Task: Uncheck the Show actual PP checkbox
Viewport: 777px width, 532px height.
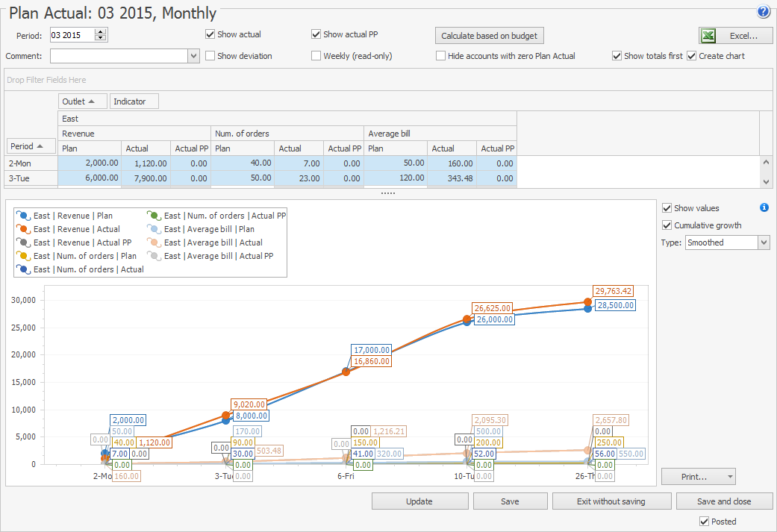Action: point(316,34)
